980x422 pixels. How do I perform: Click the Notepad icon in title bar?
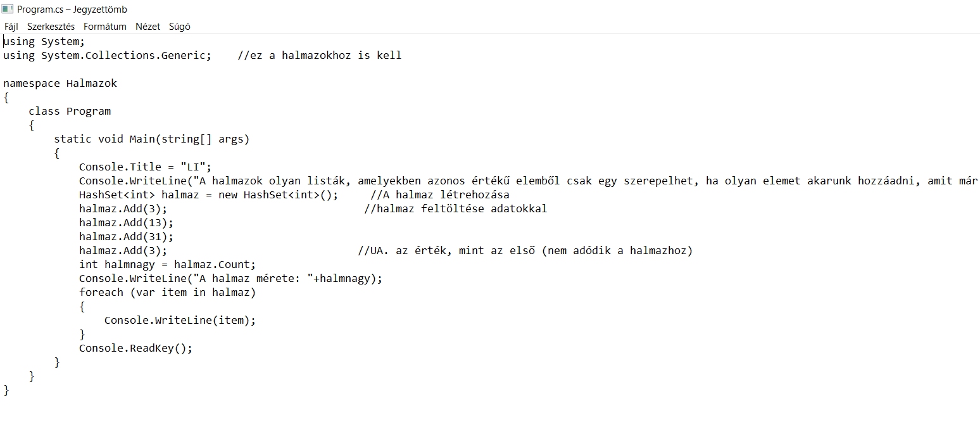tap(8, 9)
